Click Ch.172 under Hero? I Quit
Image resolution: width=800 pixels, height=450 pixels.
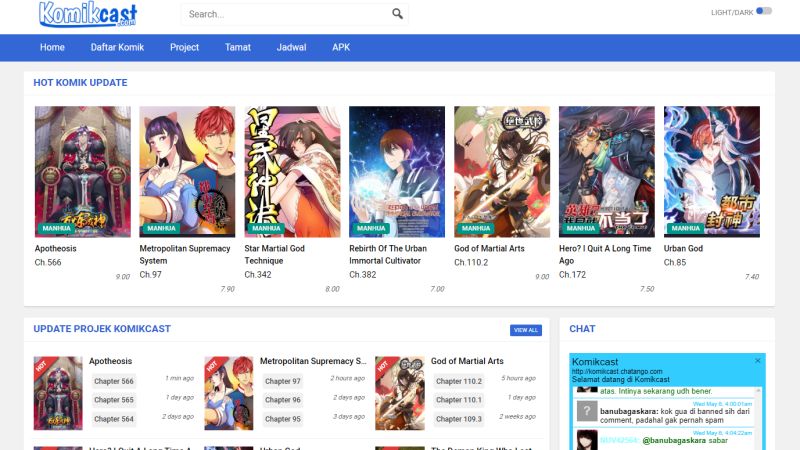click(572, 274)
